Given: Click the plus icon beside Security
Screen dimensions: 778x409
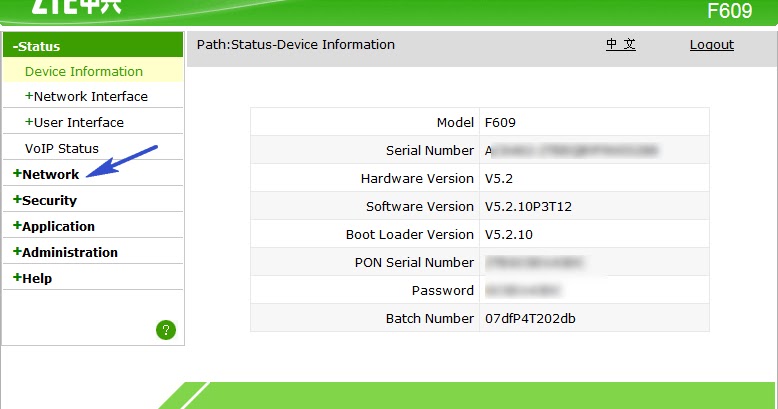Looking at the screenshot, I should click(17, 199).
